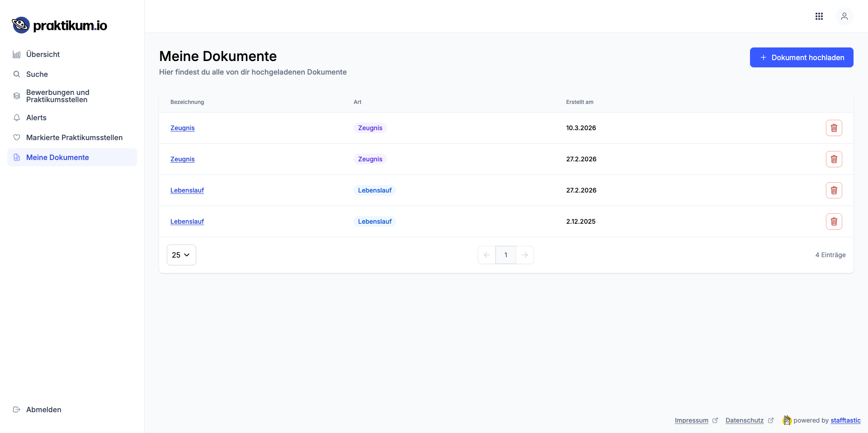Delete the Zeugnis document from 10.3.2026
The width and height of the screenshot is (868, 433).
pos(834,128)
